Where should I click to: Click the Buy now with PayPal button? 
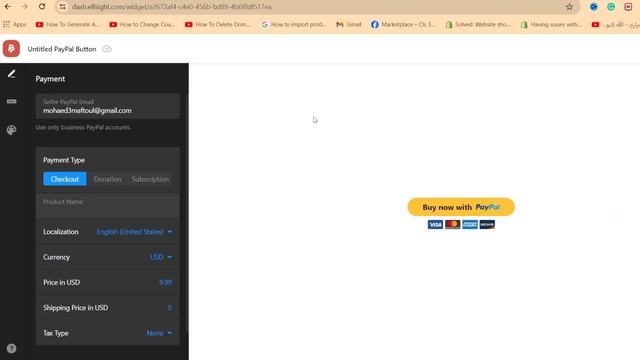[x=461, y=207]
